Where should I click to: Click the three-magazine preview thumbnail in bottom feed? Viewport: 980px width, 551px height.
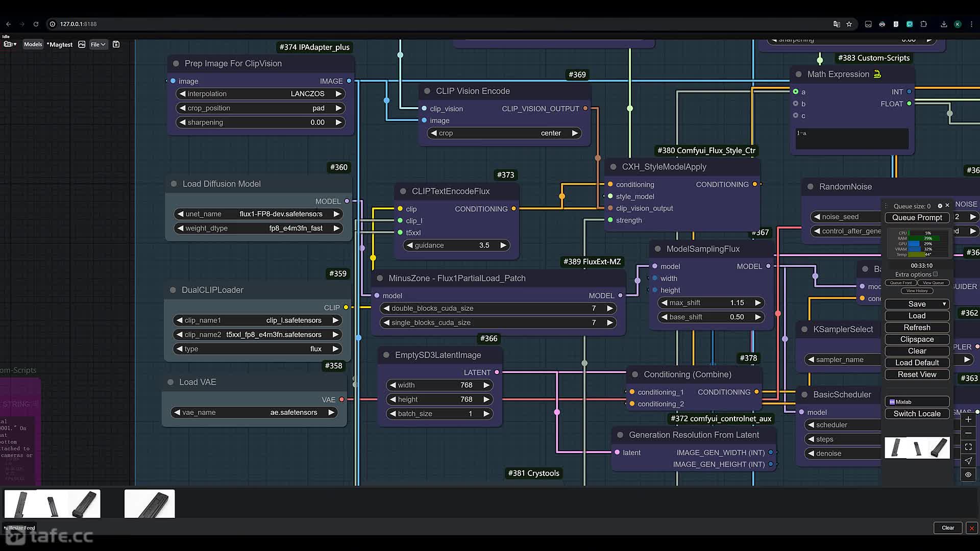[53, 504]
